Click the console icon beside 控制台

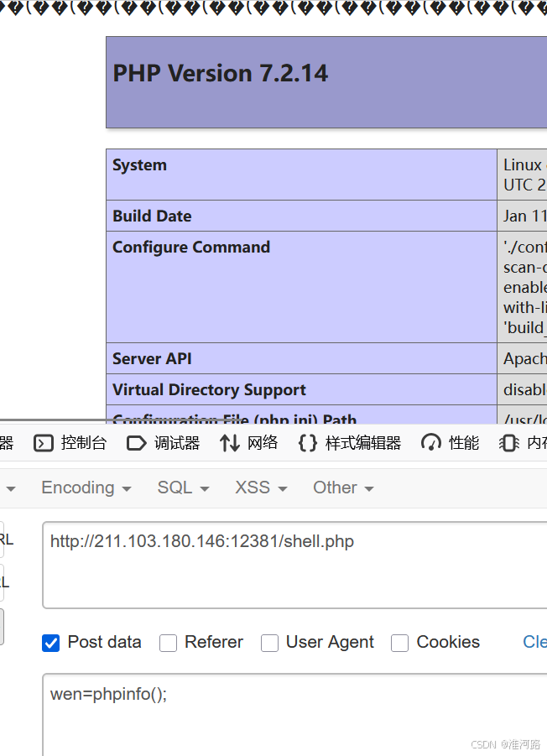44,443
